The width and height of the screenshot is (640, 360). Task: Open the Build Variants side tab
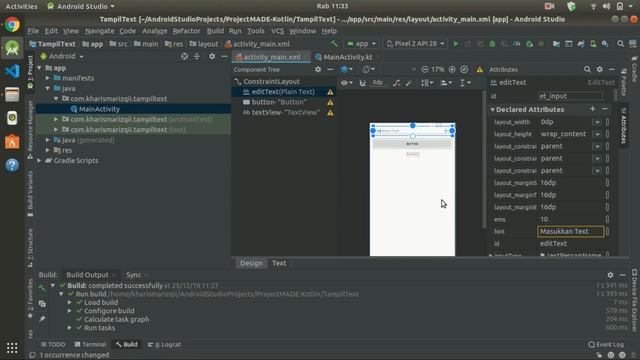pyautogui.click(x=30, y=193)
